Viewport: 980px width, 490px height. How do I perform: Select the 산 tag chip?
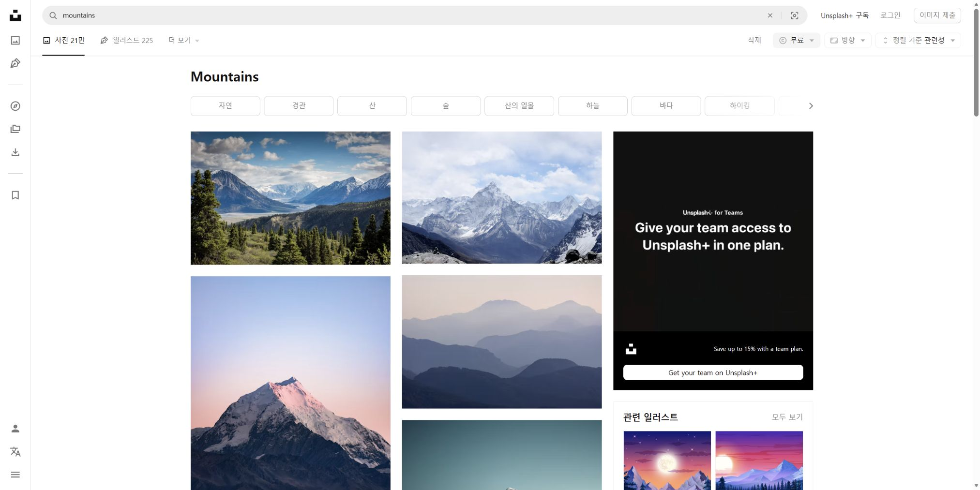[372, 106]
